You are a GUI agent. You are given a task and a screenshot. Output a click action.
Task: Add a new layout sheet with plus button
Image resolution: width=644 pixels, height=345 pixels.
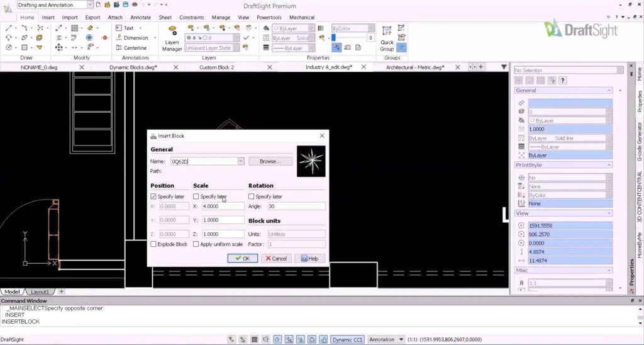click(61, 291)
